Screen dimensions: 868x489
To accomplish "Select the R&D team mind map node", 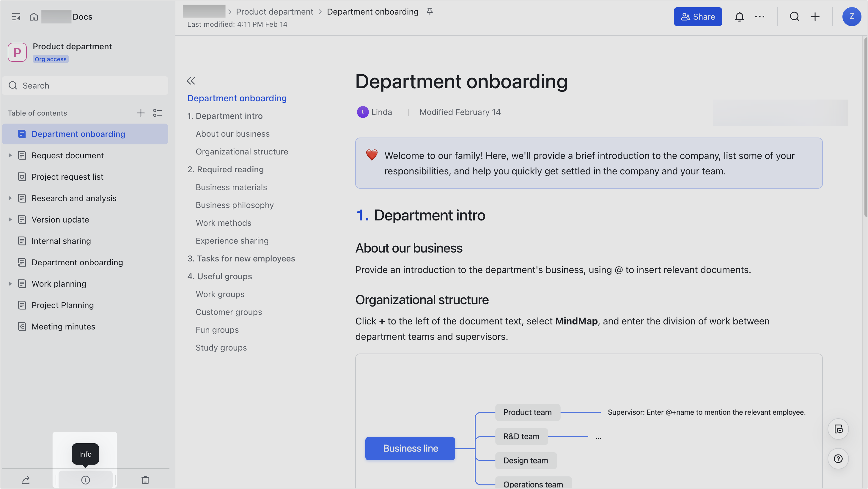I will pos(521,436).
